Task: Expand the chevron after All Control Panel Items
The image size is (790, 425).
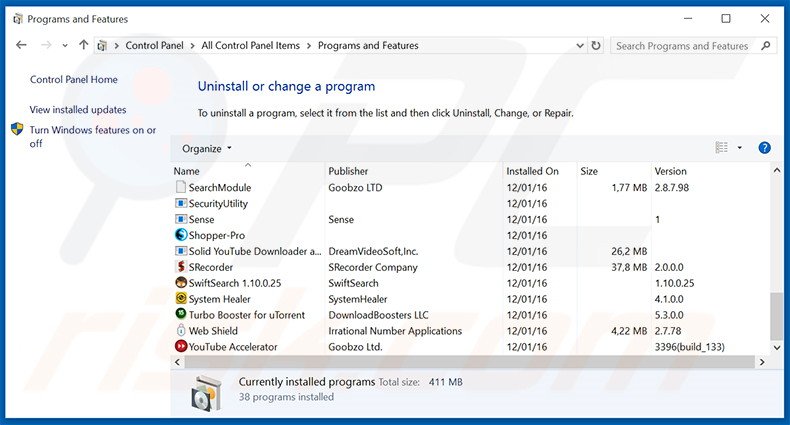Action: [309, 46]
